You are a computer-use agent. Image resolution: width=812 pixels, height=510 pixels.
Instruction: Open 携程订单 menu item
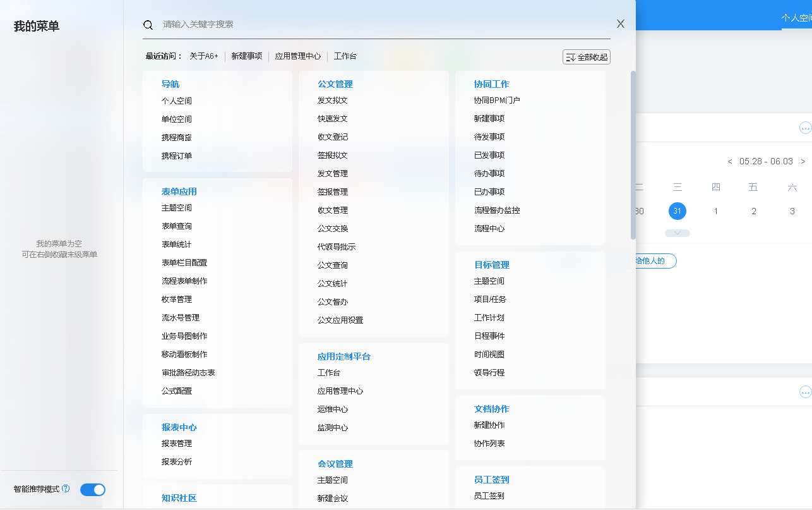pyautogui.click(x=177, y=156)
